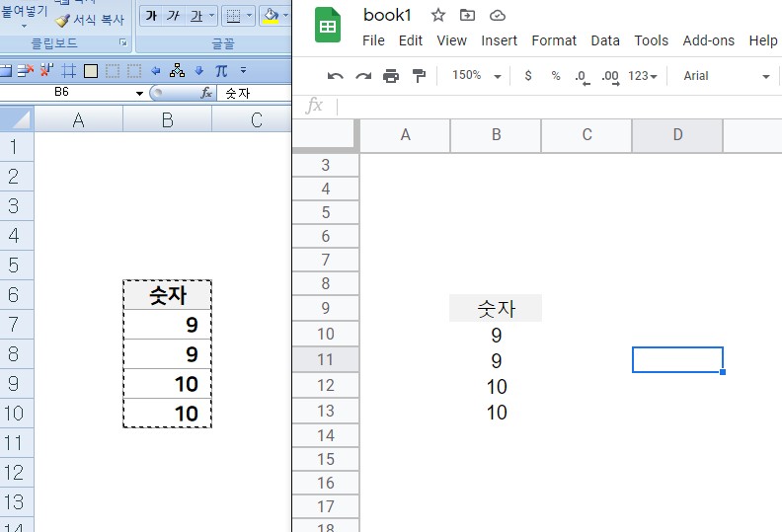
Task: Format as currency with $ button
Action: click(x=528, y=76)
